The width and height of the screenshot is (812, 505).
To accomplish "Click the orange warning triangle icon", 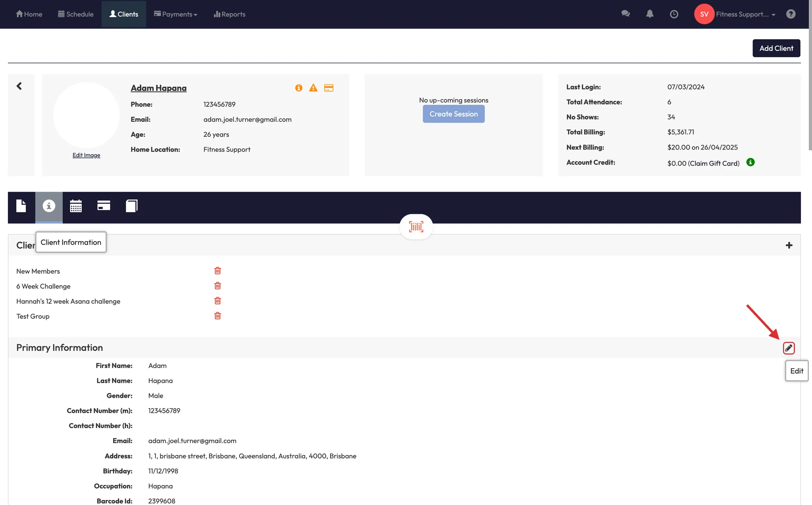I will pyautogui.click(x=313, y=88).
